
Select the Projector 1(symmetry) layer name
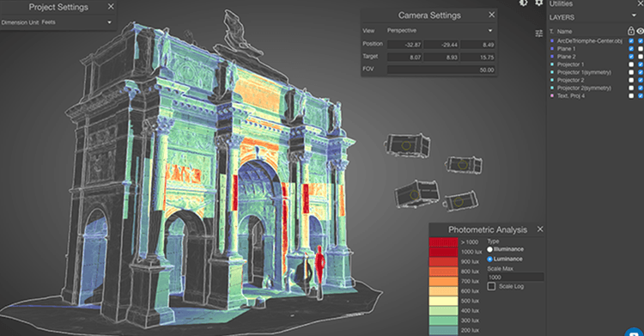coord(584,72)
